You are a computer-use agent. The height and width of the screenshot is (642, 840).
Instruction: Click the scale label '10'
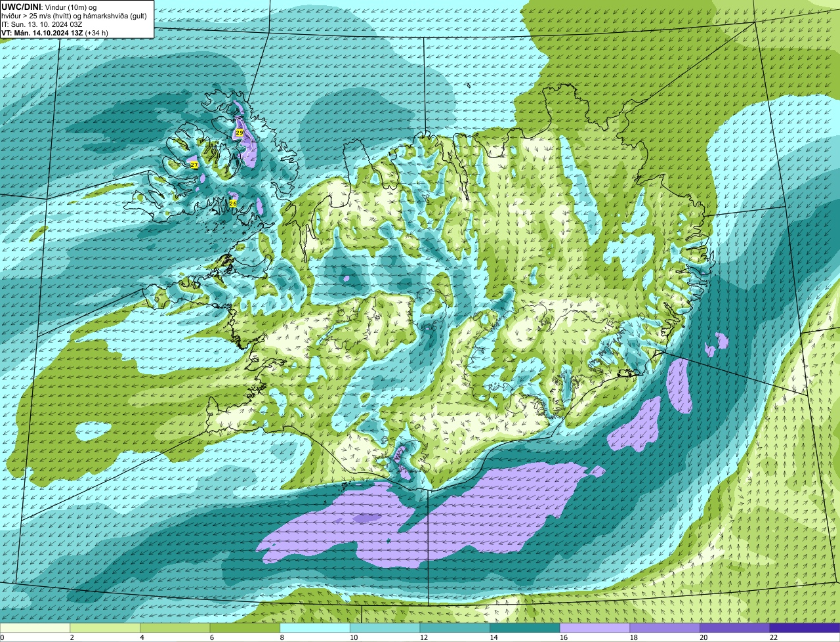click(x=354, y=637)
